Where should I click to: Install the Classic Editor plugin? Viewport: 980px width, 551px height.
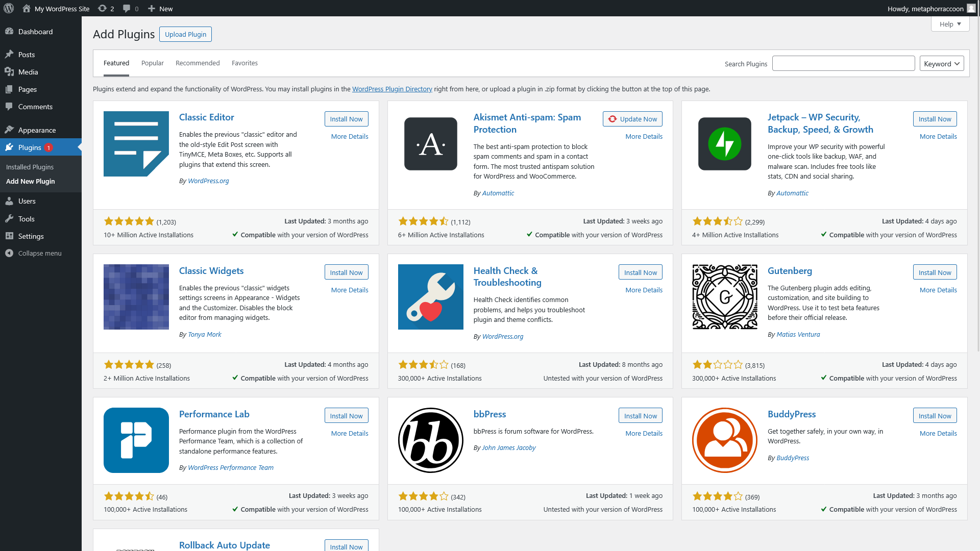[x=346, y=119]
